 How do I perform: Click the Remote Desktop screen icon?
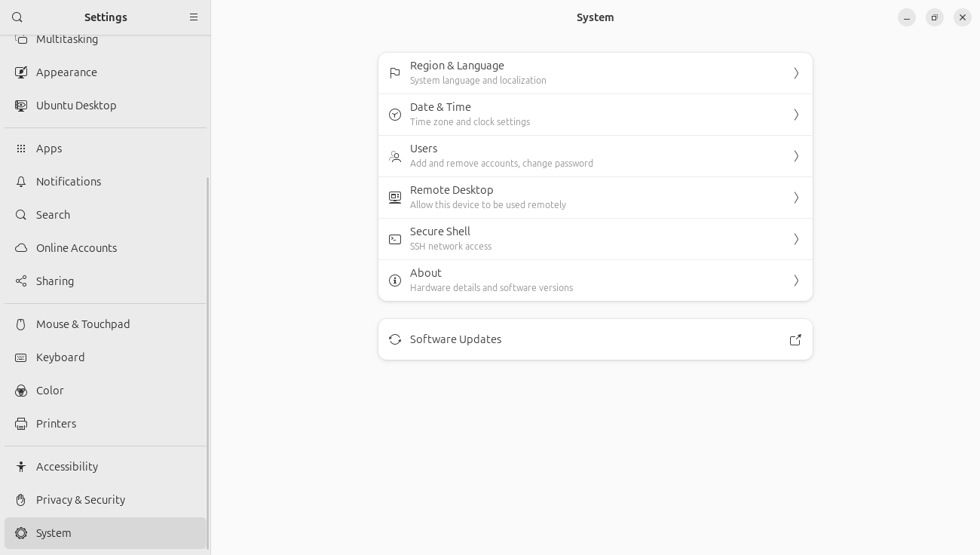tap(395, 198)
